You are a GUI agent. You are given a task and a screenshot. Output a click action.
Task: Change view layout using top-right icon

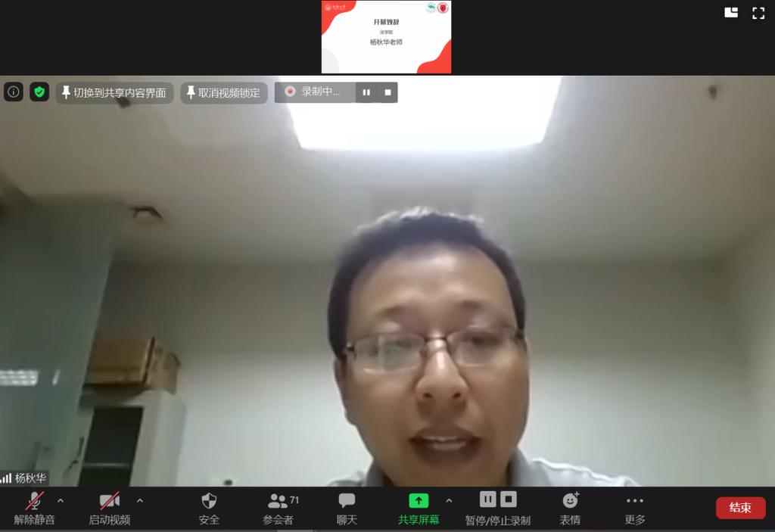tap(731, 12)
